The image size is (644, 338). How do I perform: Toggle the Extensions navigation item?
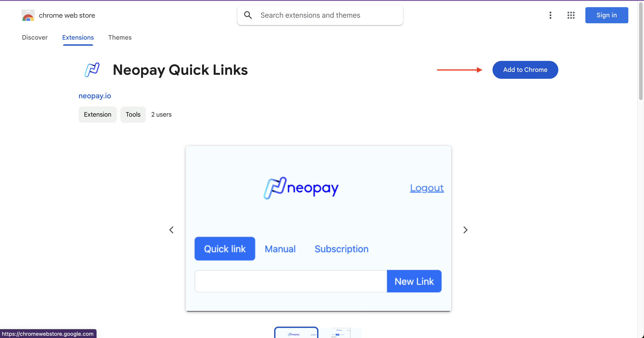pyautogui.click(x=77, y=37)
